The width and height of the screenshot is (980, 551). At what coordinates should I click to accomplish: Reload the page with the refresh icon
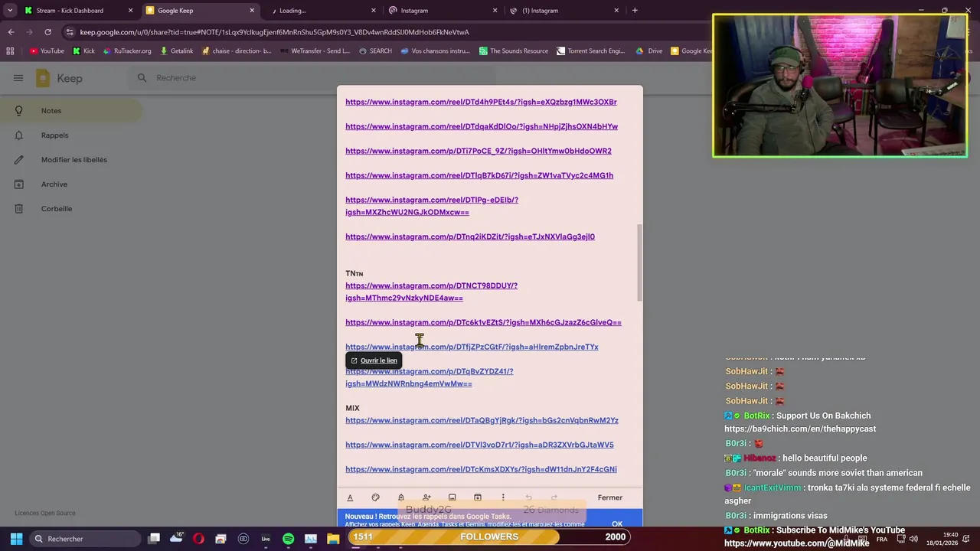(x=47, y=32)
